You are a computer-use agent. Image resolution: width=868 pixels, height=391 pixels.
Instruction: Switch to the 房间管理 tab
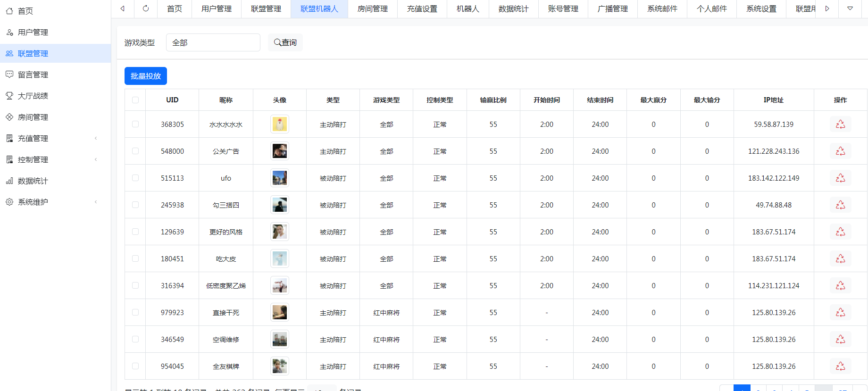(x=372, y=9)
